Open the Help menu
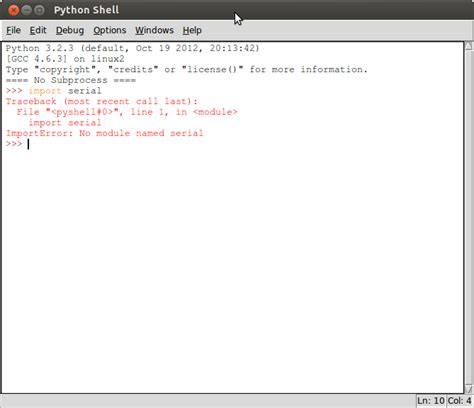Image resolution: width=474 pixels, height=408 pixels. coord(192,30)
